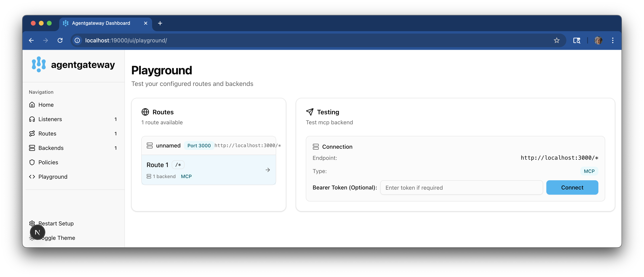644x277 pixels.
Task: Click the MCP label in Route 1 card
Action: point(186,176)
